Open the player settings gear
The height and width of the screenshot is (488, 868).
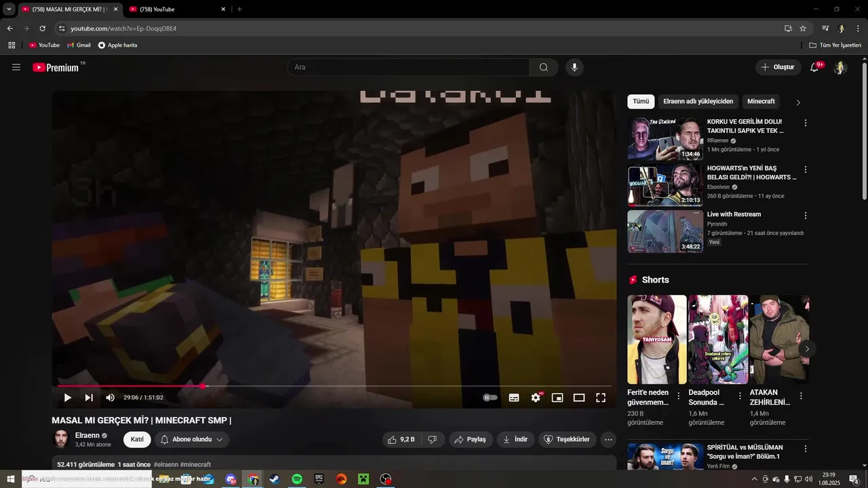(536, 398)
